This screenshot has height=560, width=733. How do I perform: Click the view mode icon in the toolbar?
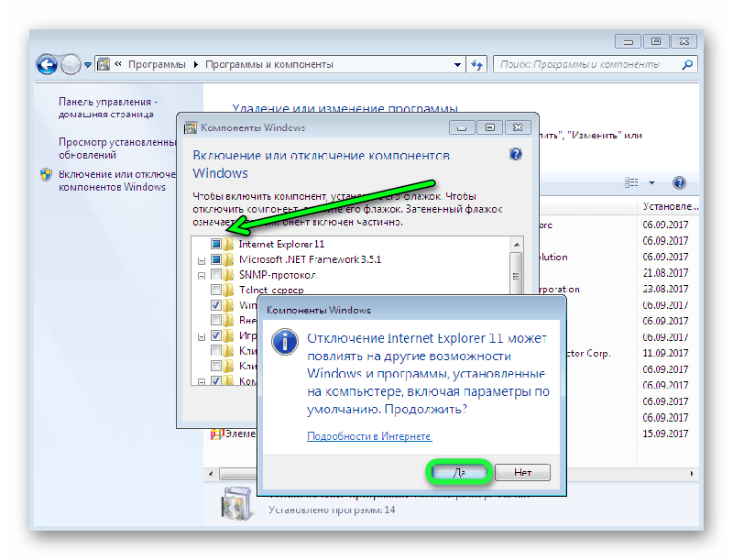[x=631, y=182]
